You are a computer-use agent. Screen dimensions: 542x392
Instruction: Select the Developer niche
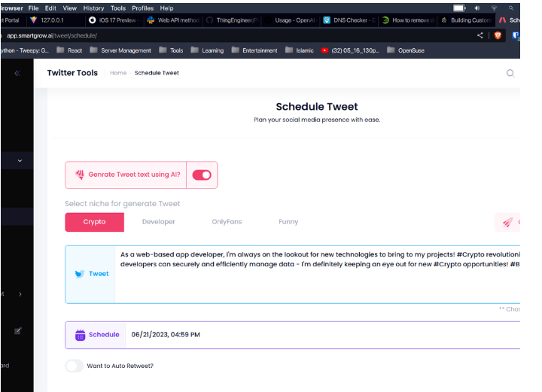tap(159, 222)
